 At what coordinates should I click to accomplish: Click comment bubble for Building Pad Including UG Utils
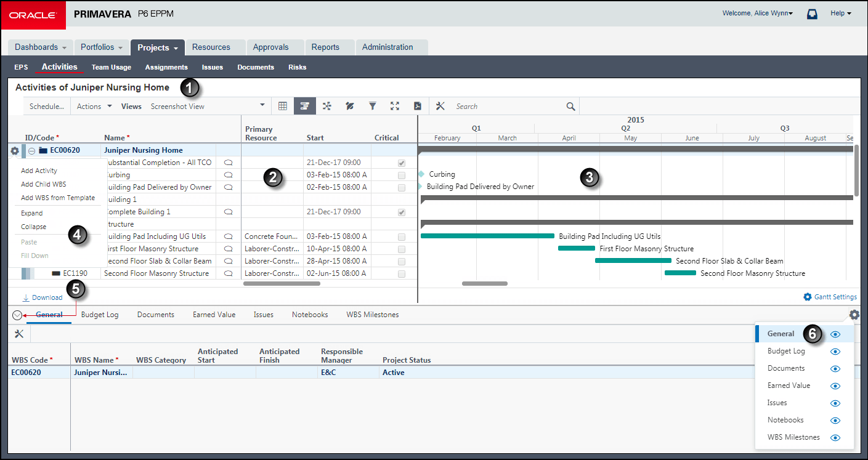(229, 236)
